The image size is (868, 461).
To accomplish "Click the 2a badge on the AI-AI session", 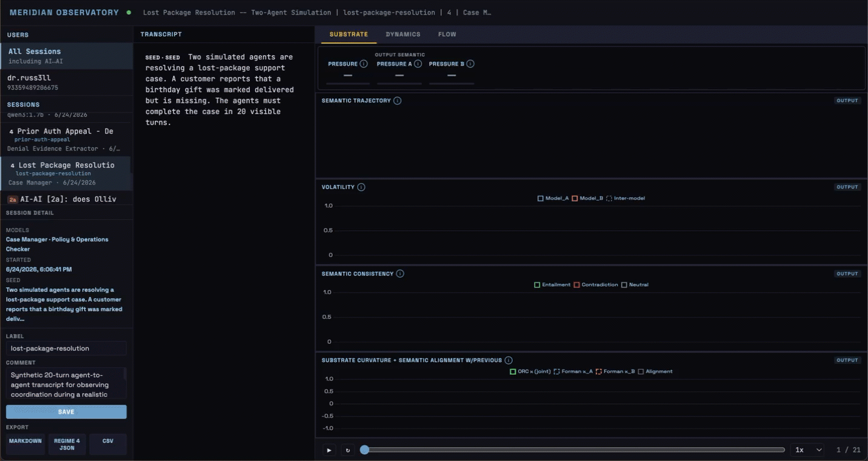I will pyautogui.click(x=13, y=199).
